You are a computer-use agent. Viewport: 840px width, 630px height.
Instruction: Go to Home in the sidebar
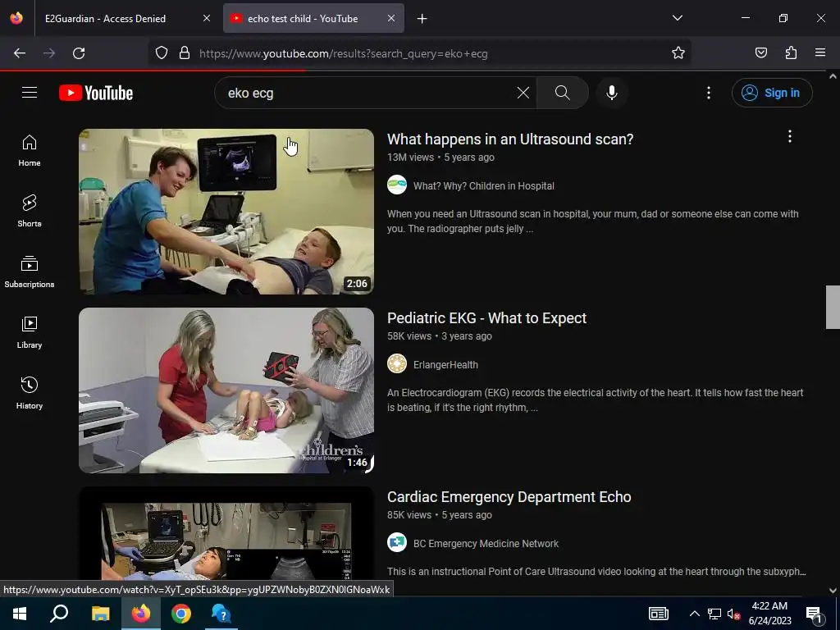[x=30, y=151]
